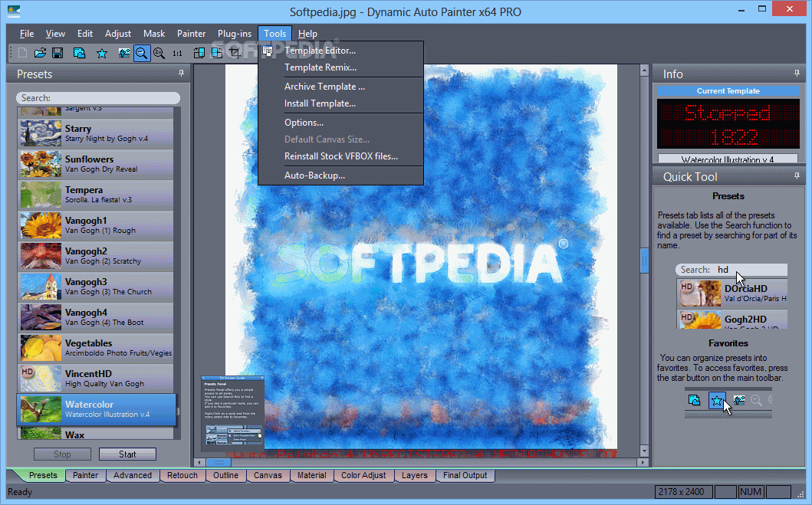Switch to the Outline tab
Viewport: 812px width, 505px height.
point(225,476)
